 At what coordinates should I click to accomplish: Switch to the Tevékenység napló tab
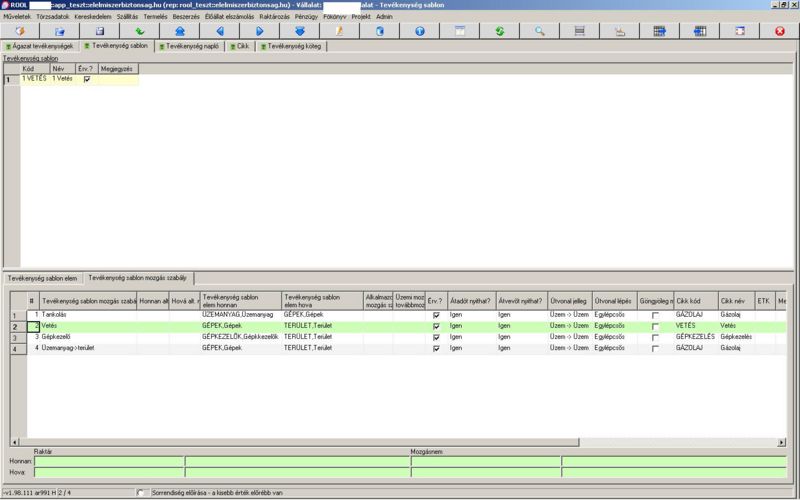coord(190,46)
